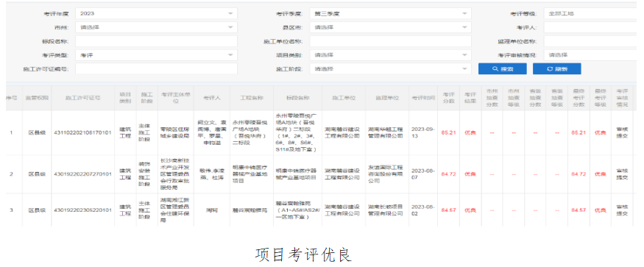Image resolution: width=644 pixels, height=267 pixels.
Task: Expand the 施工阶段 filter dropdown
Action: pyautogui.click(x=390, y=69)
